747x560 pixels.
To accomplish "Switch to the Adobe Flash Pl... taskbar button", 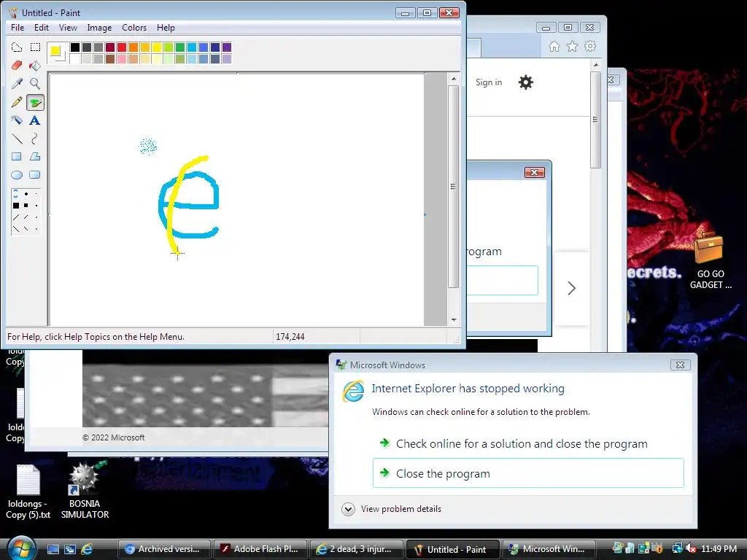I will tap(260, 549).
